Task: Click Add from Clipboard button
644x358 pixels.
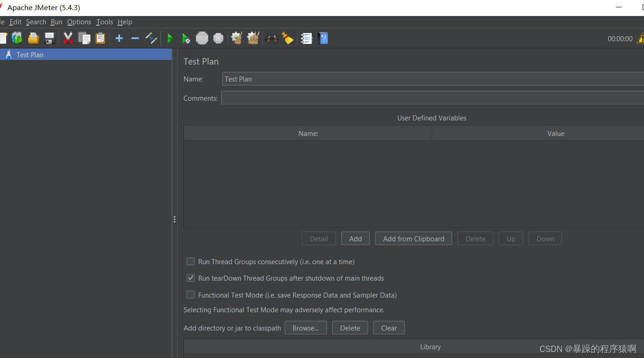Action: click(x=414, y=239)
